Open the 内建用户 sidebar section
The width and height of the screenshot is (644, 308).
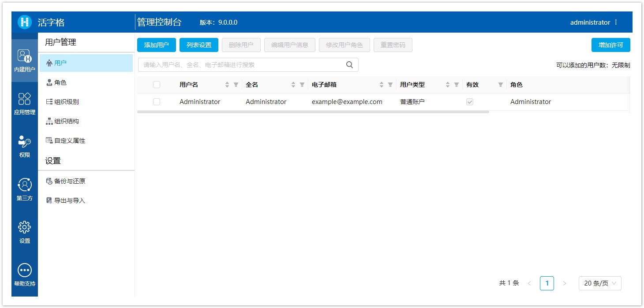[25, 60]
